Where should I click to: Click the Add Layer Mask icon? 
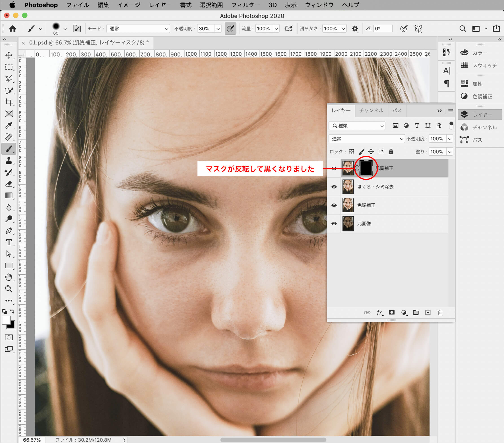click(x=391, y=312)
